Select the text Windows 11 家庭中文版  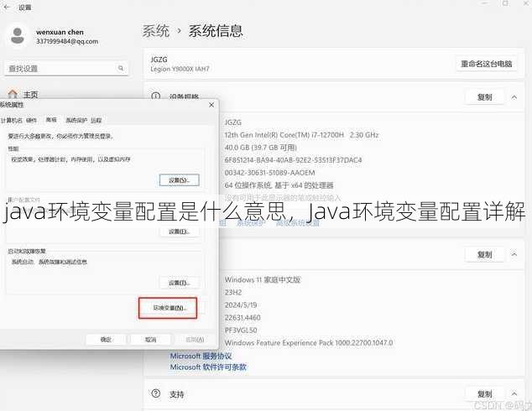[x=263, y=279]
